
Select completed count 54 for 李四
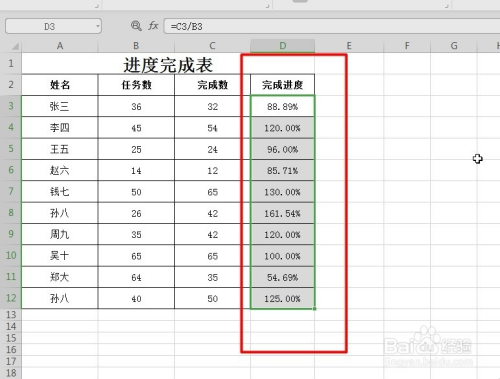tap(212, 128)
